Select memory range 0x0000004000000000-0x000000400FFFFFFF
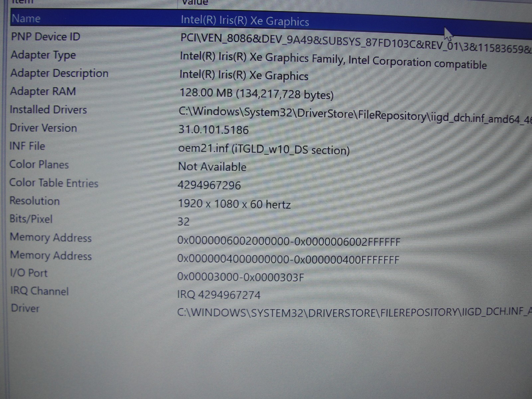Screen dimensions: 532x399 [x=288, y=259]
